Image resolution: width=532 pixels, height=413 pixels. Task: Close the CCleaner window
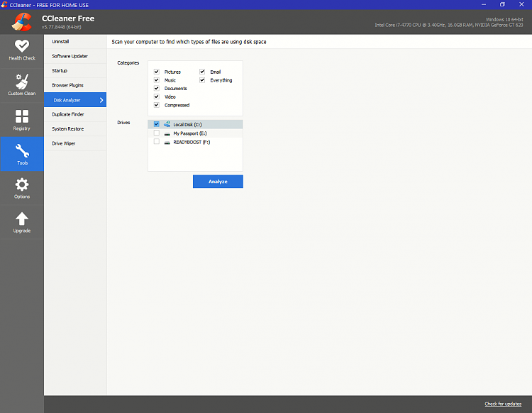[521, 4]
